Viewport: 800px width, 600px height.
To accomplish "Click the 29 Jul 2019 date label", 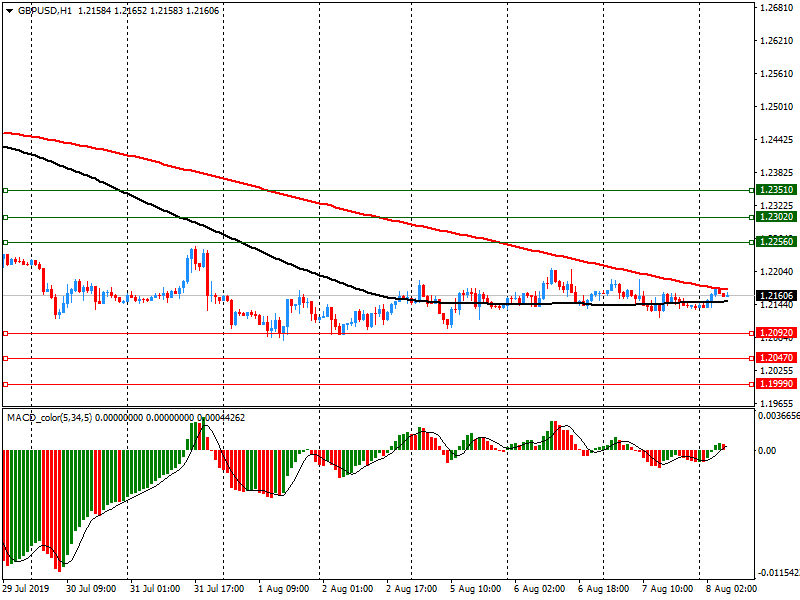I will (x=27, y=589).
